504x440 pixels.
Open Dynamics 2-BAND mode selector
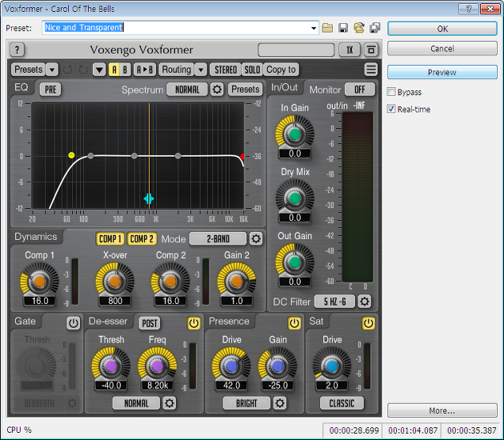(218, 239)
